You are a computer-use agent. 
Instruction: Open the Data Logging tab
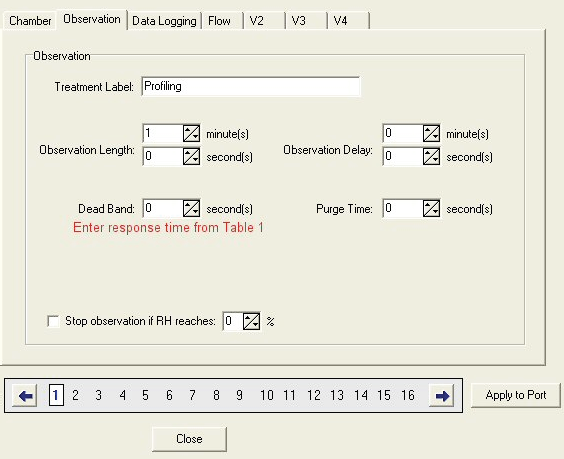click(164, 21)
